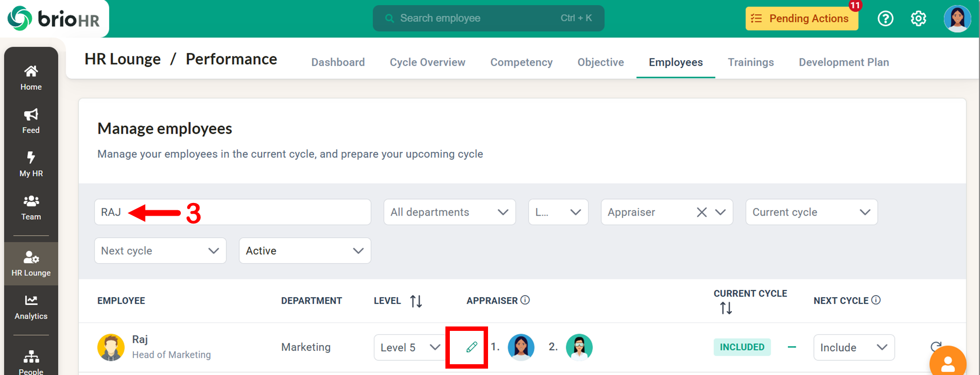
Task: Open My HR in the sidebar
Action: 31,164
